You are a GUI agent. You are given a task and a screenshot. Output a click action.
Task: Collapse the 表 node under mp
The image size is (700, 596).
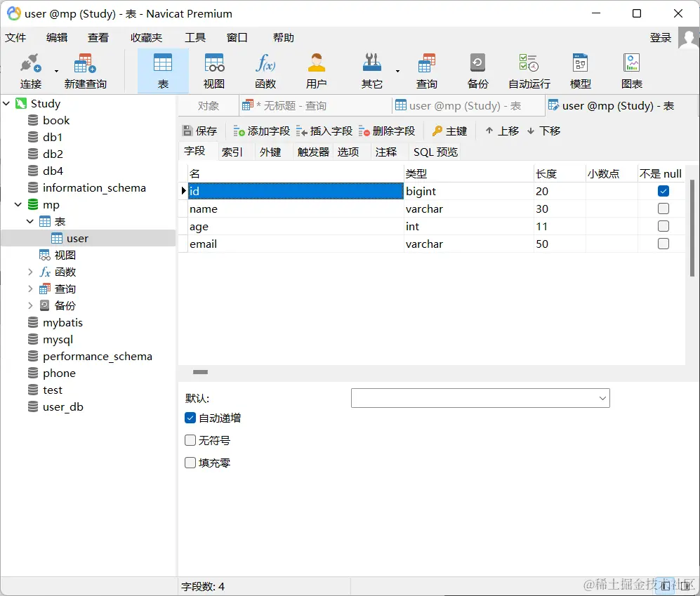point(30,221)
